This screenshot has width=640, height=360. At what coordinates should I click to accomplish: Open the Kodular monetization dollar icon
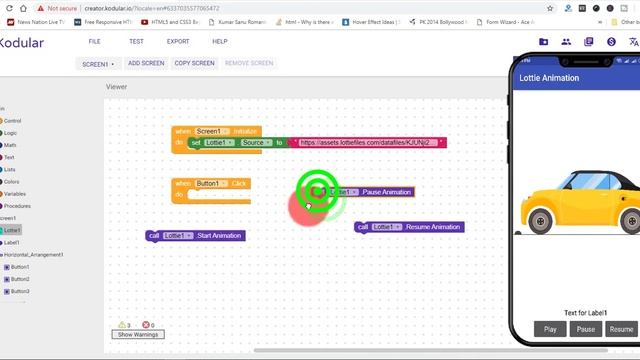611,42
